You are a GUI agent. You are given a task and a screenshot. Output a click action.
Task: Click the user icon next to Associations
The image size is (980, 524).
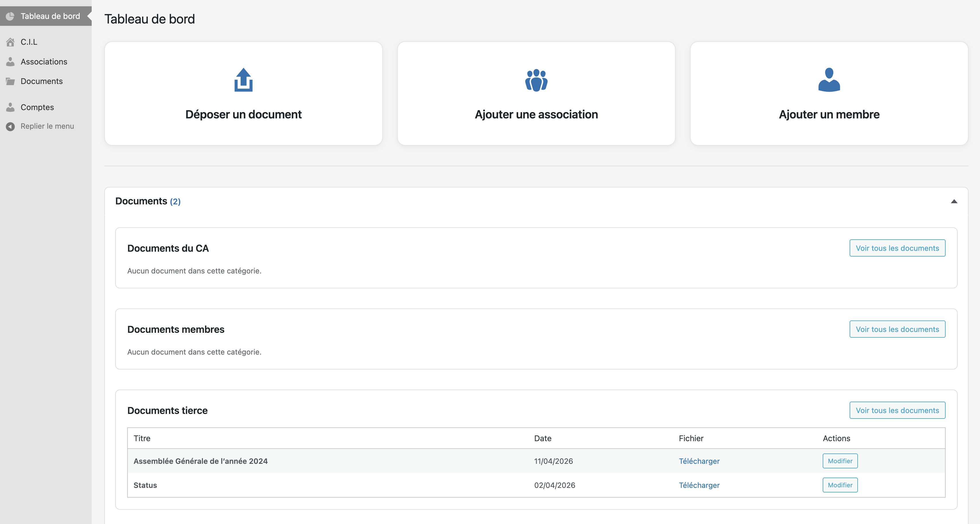[x=10, y=61]
